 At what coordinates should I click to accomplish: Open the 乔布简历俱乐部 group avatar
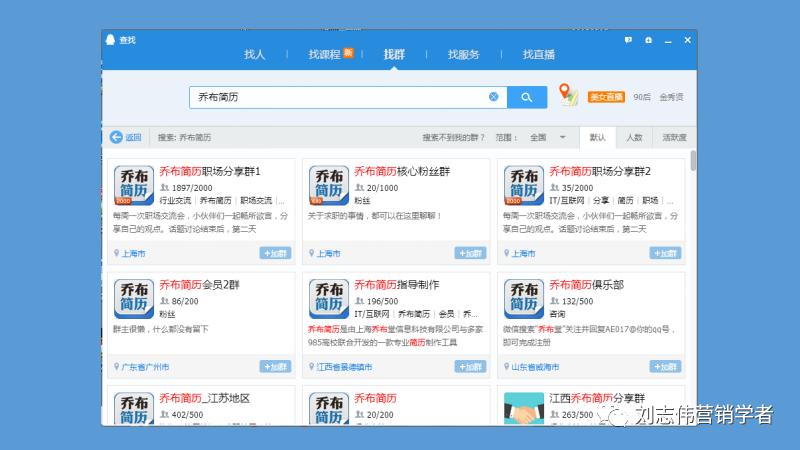(x=524, y=298)
